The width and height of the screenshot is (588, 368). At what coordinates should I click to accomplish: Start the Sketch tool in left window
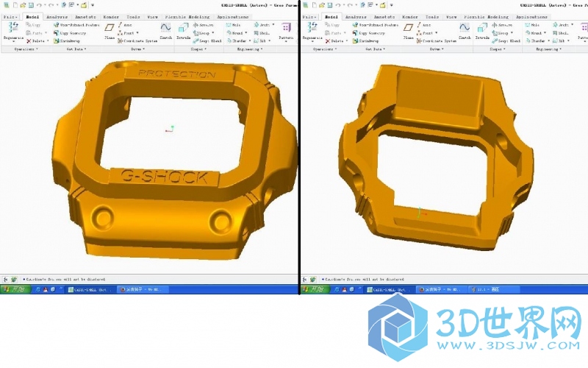(166, 31)
